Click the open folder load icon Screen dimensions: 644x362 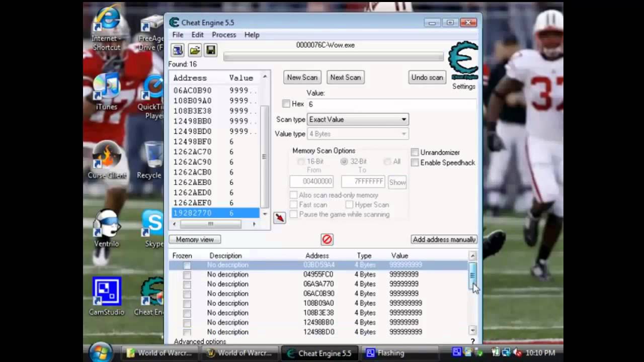194,50
